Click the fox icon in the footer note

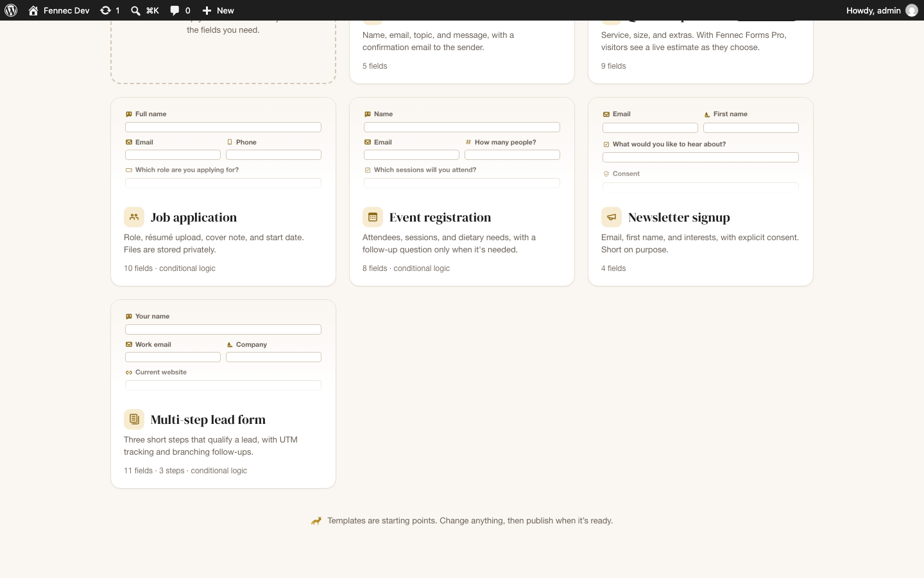click(316, 521)
